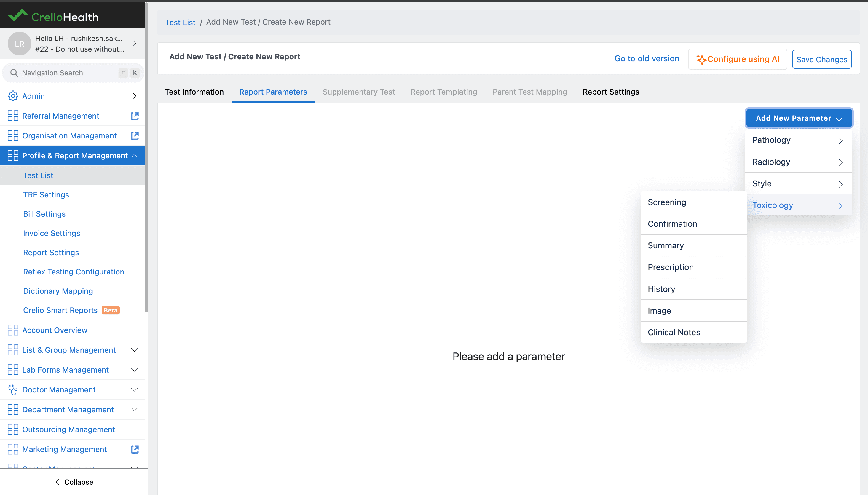Viewport: 868px width, 495px height.
Task: Select Confirmation parameter option
Action: [x=694, y=224]
